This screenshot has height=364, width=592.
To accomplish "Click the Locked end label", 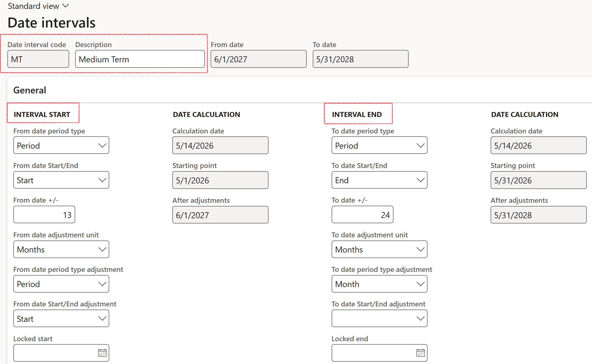I will (x=350, y=339).
